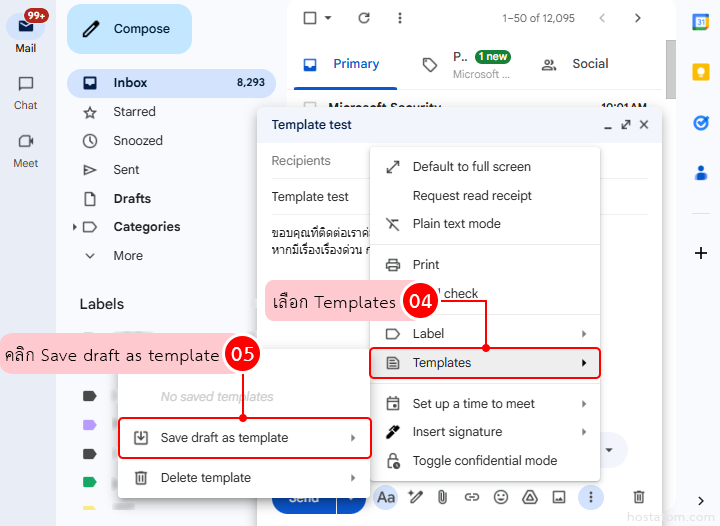Choose Delete template
The image size is (720, 526).
[x=244, y=478]
